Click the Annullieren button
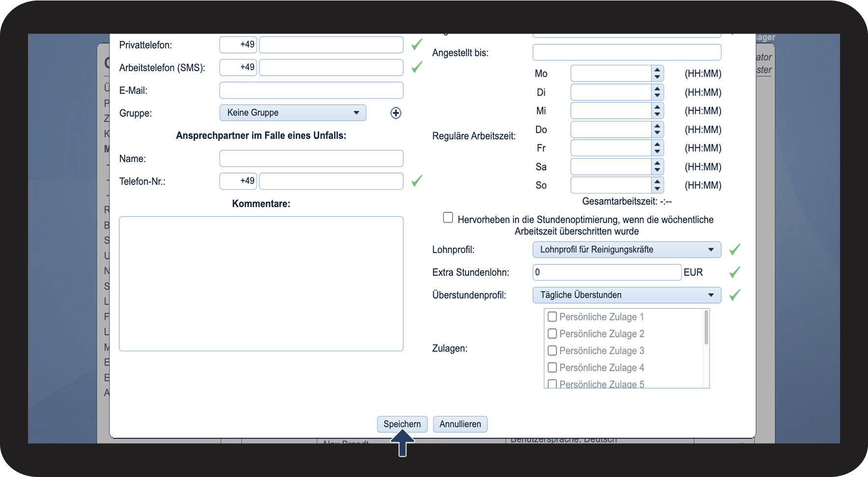 [x=460, y=424]
